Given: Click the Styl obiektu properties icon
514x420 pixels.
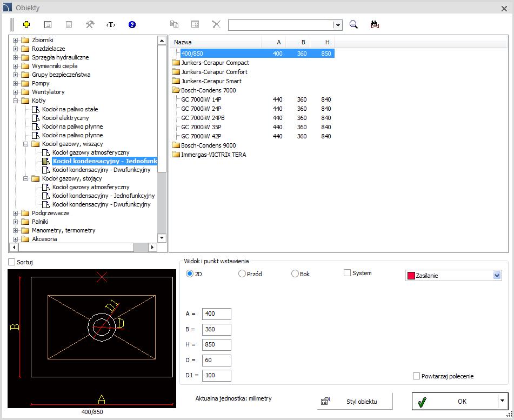Looking at the screenshot, I should [x=325, y=401].
